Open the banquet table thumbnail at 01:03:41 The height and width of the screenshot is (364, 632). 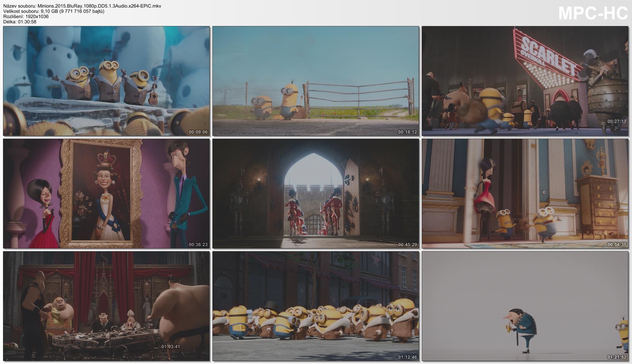tap(106, 306)
